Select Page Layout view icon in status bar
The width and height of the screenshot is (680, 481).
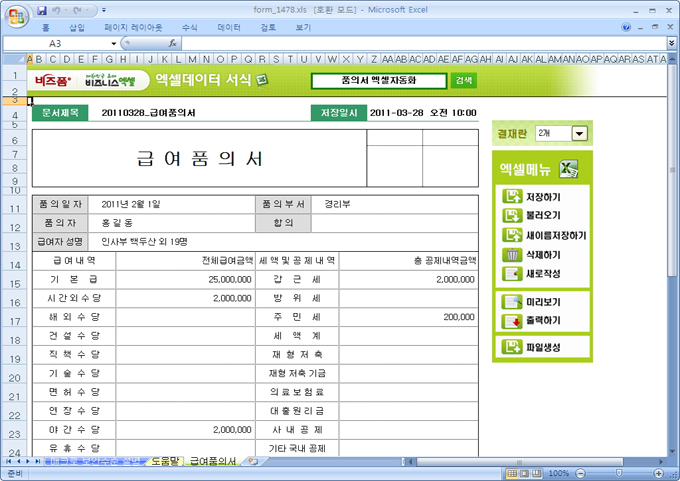524,473
